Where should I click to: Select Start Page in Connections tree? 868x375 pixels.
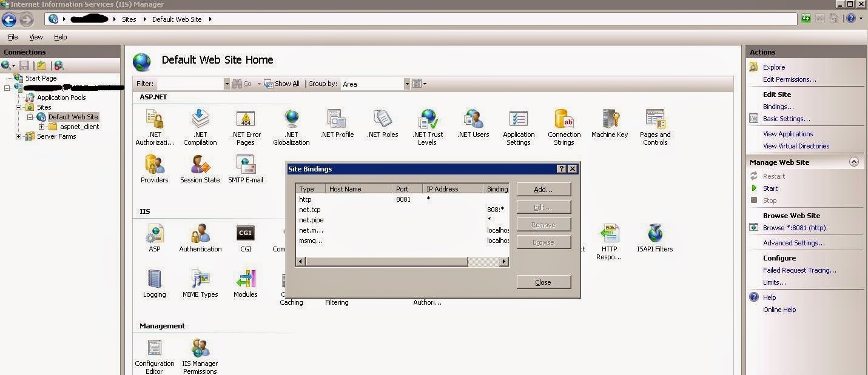pos(41,78)
